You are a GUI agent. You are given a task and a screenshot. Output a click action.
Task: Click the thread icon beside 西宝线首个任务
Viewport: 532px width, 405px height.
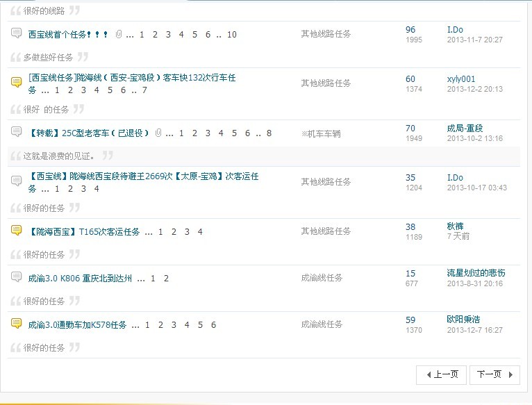pos(17,33)
